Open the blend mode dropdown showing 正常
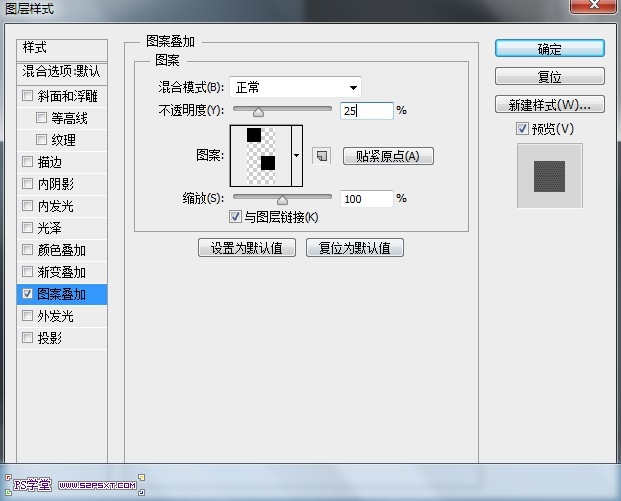Viewport: 621px width, 501px height. [295, 87]
